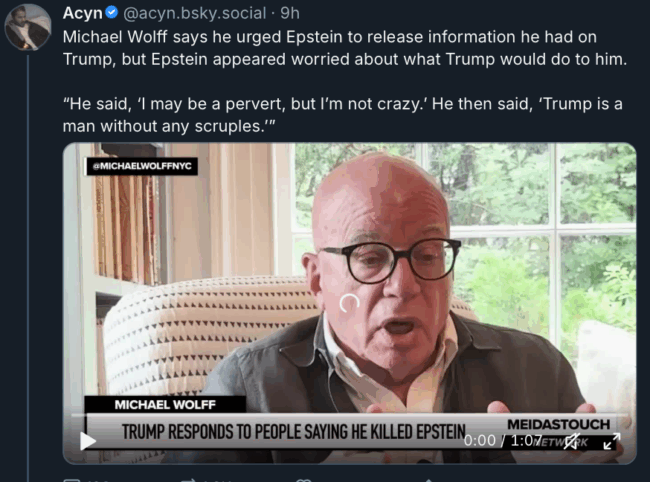Open the @acyn.bsky.social handle
This screenshot has width=650, height=482.
pyautogui.click(x=194, y=13)
